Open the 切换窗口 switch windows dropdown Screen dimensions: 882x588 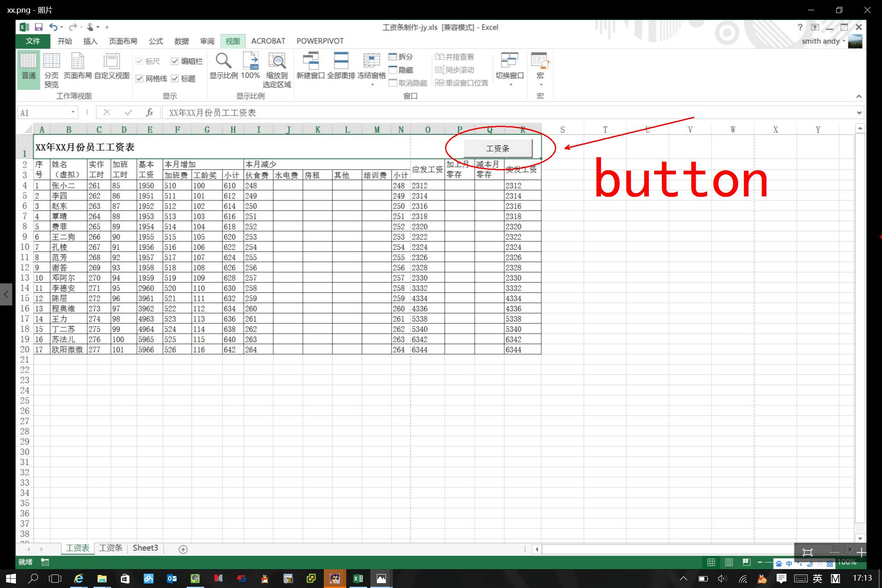(510, 85)
